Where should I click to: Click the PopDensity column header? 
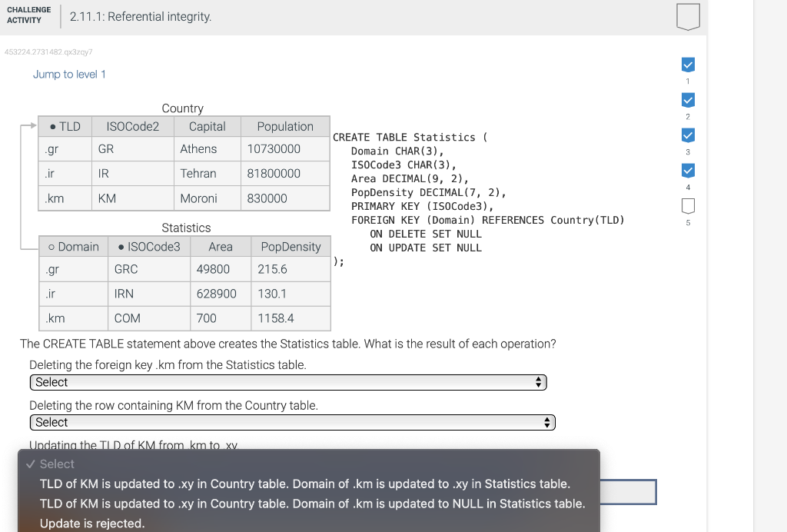pyautogui.click(x=291, y=247)
